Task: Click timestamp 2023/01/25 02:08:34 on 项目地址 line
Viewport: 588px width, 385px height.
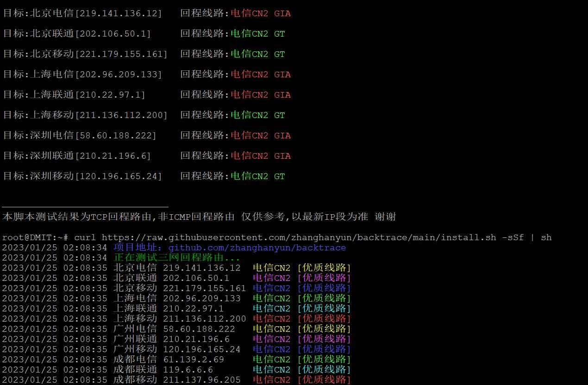Action: pos(55,248)
